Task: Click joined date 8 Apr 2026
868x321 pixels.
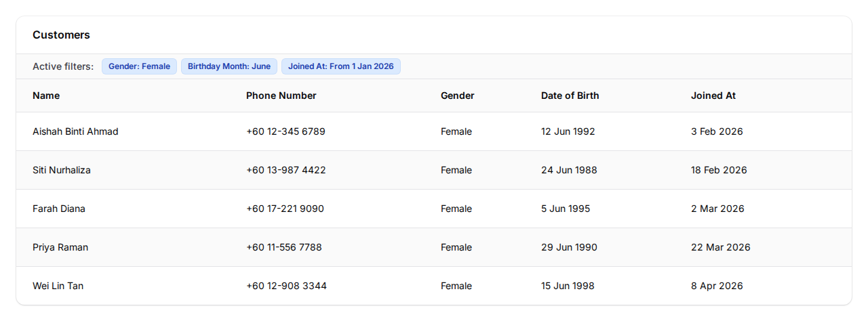Action: point(717,286)
